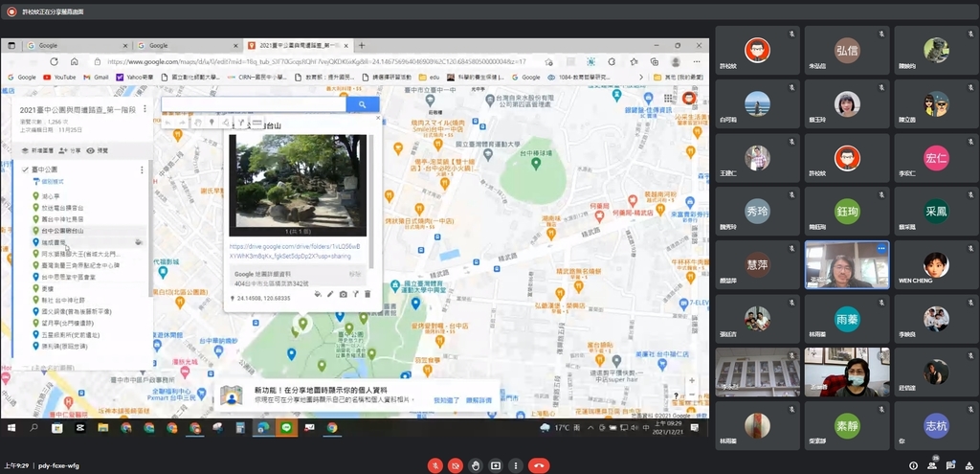Select the measure distance ruler tool

(256, 122)
